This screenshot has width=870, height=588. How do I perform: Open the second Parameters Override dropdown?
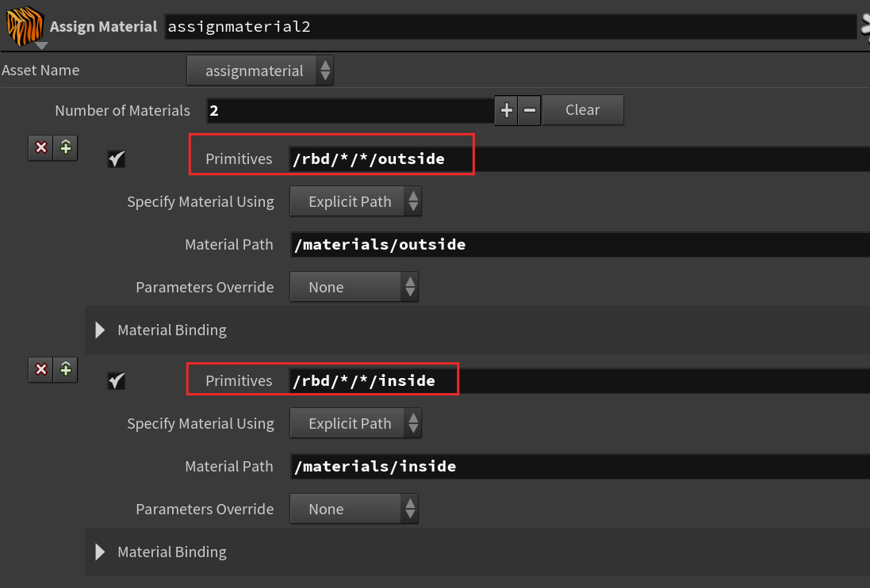[x=354, y=509]
